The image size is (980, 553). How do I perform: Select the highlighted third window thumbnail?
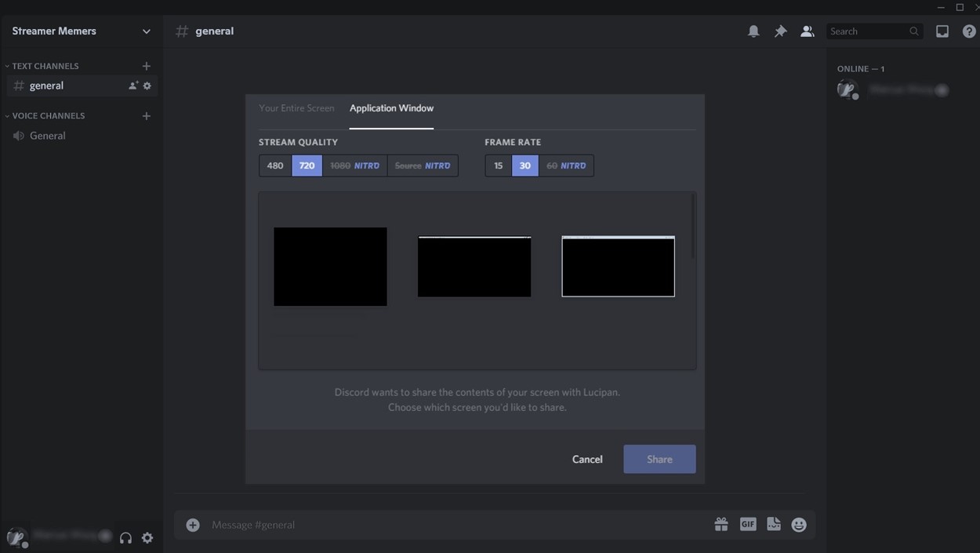[x=618, y=267]
